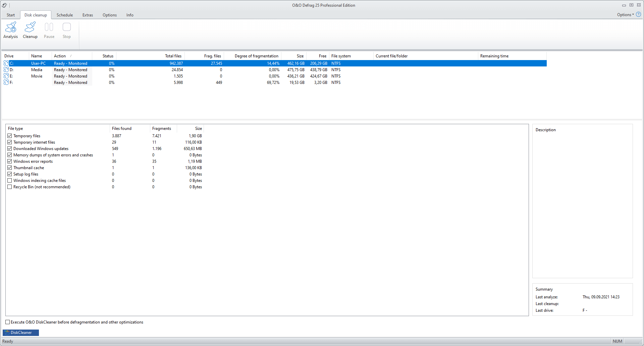644x346 pixels.
Task: Click the '19,53 GB' drive size
Action: (x=297, y=82)
